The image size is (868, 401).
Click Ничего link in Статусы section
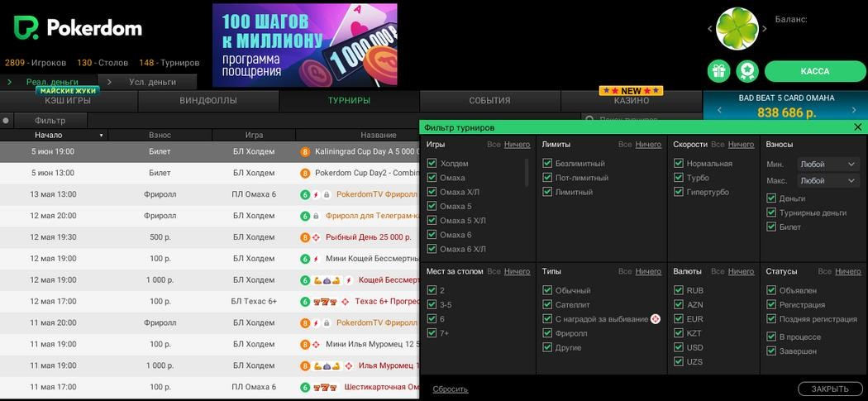pos(848,271)
